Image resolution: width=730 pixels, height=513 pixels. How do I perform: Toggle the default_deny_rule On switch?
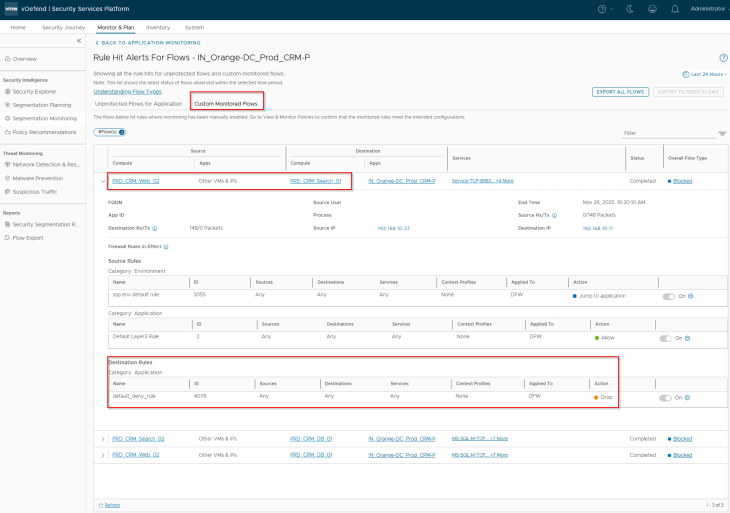pos(668,397)
